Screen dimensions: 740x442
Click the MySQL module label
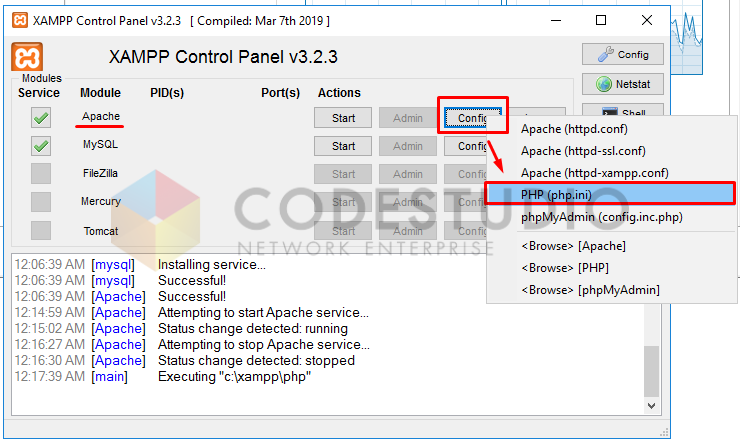(101, 144)
